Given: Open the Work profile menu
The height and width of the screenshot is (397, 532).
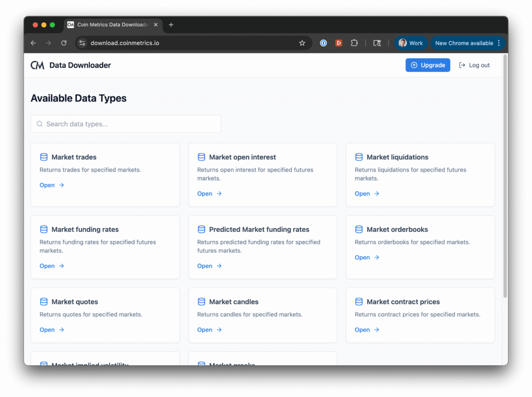Looking at the screenshot, I should pyautogui.click(x=410, y=43).
